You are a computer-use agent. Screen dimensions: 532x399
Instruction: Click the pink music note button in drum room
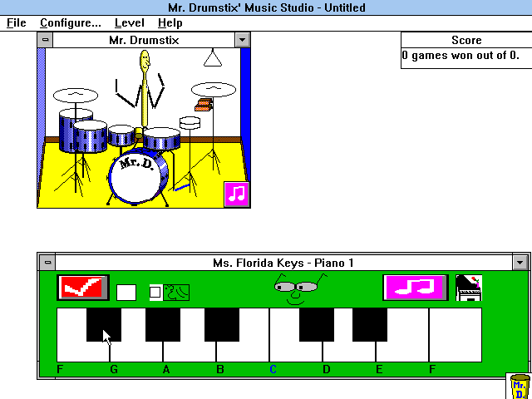pyautogui.click(x=236, y=194)
